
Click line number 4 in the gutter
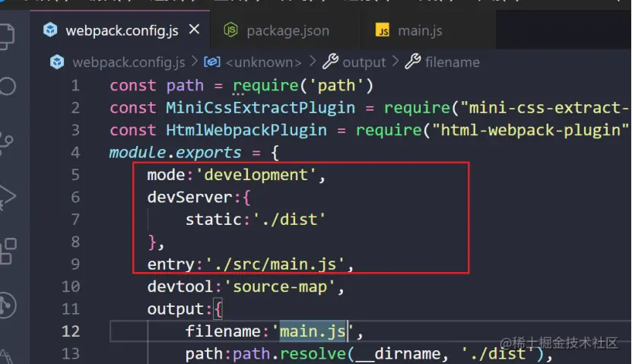(75, 153)
